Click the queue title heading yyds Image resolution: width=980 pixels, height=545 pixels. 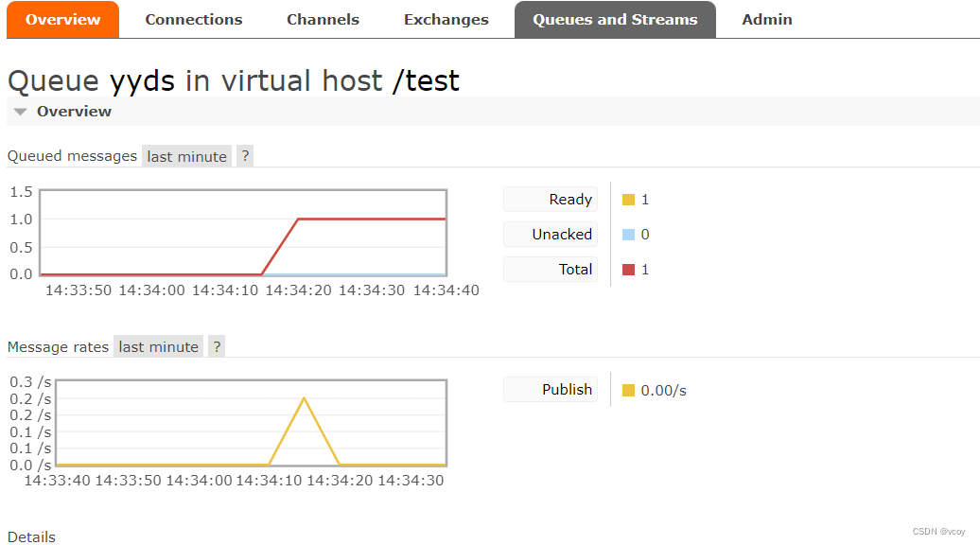(x=143, y=80)
